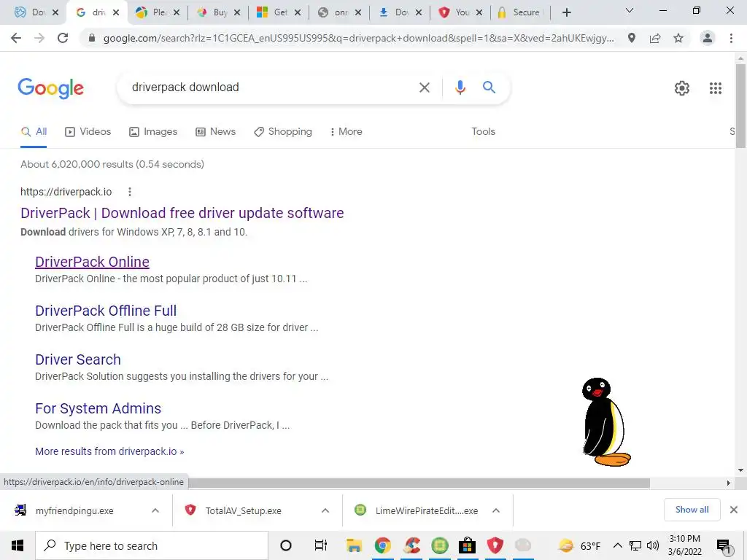Switch to the Microsoft Get tab
Image resolution: width=747 pixels, height=560 pixels.
click(x=274, y=12)
